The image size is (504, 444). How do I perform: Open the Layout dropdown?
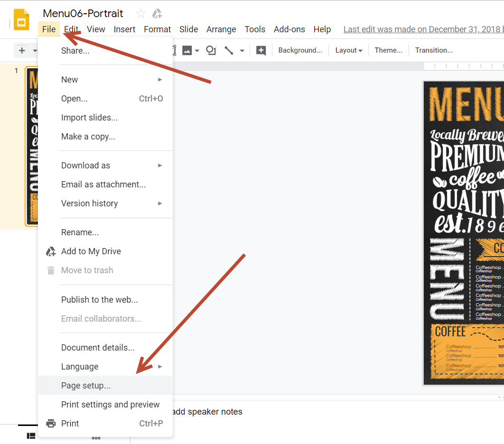(x=349, y=50)
